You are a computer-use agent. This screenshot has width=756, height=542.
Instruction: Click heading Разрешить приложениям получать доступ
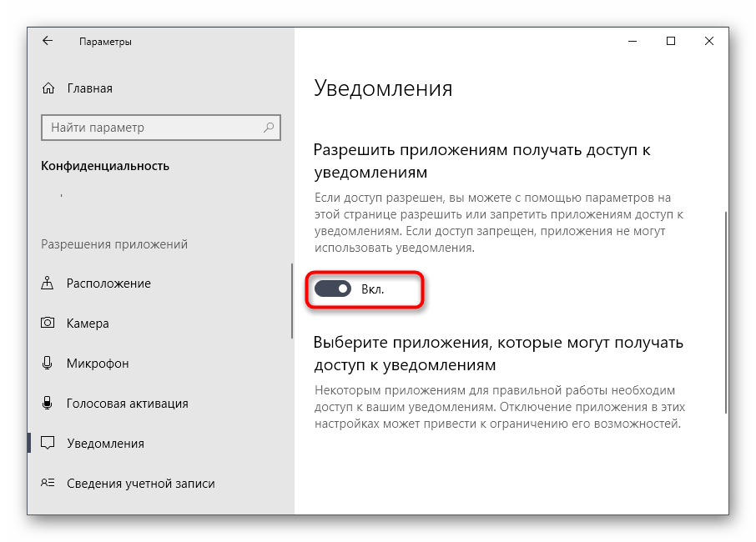coord(482,161)
